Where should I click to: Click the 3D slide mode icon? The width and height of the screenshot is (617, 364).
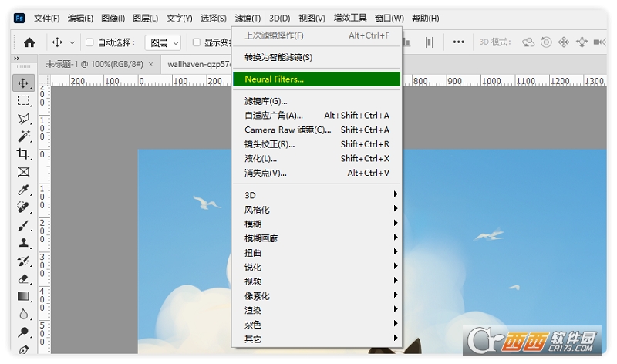pos(582,42)
